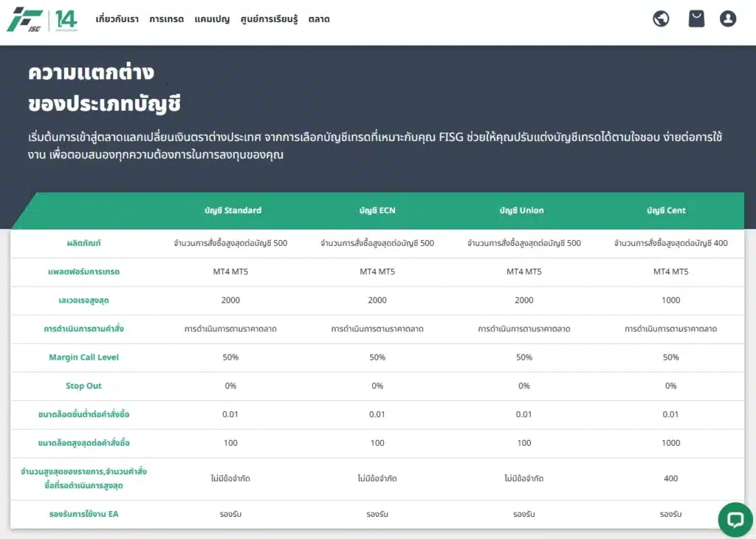
Task: Click the รองรับการใช้งาน EA row label
Action: tap(83, 514)
